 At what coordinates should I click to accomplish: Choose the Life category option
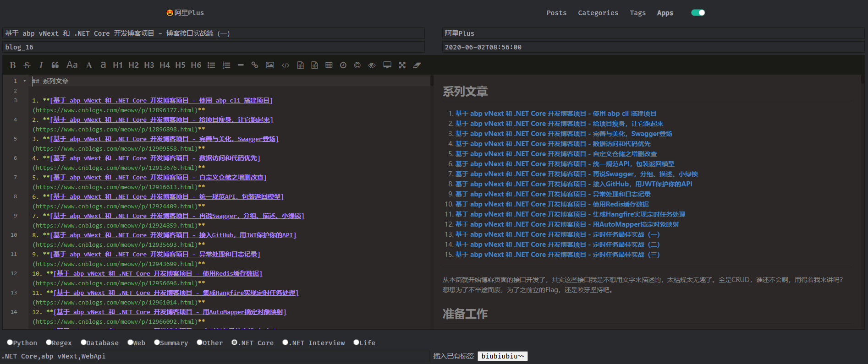(356, 342)
